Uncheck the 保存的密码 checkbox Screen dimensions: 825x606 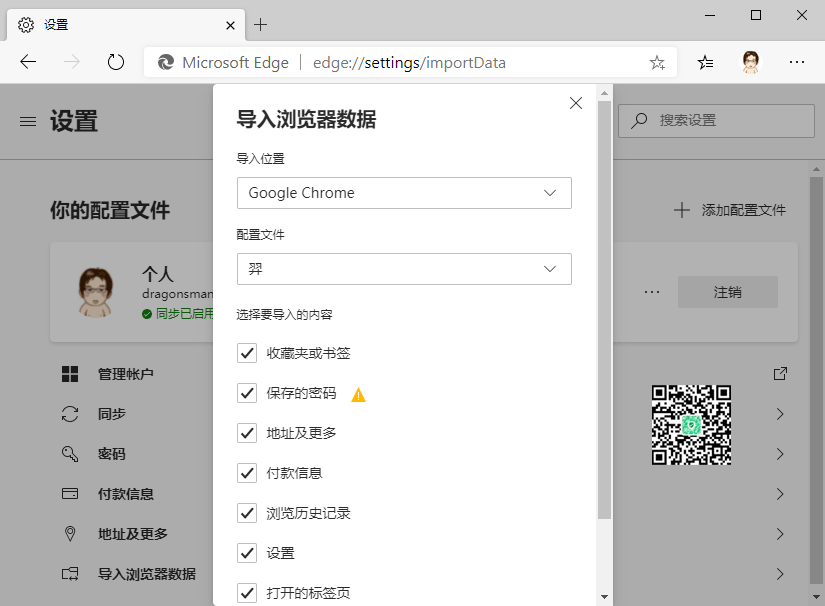point(247,393)
